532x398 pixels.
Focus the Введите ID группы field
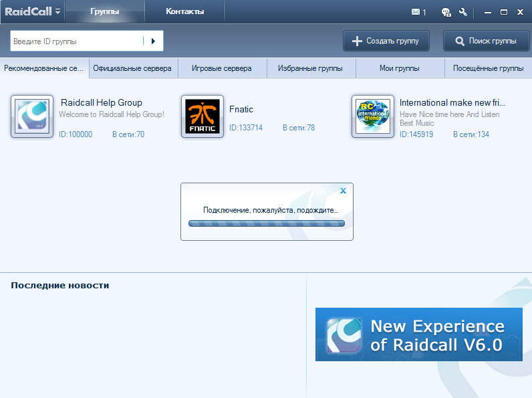[x=77, y=41]
